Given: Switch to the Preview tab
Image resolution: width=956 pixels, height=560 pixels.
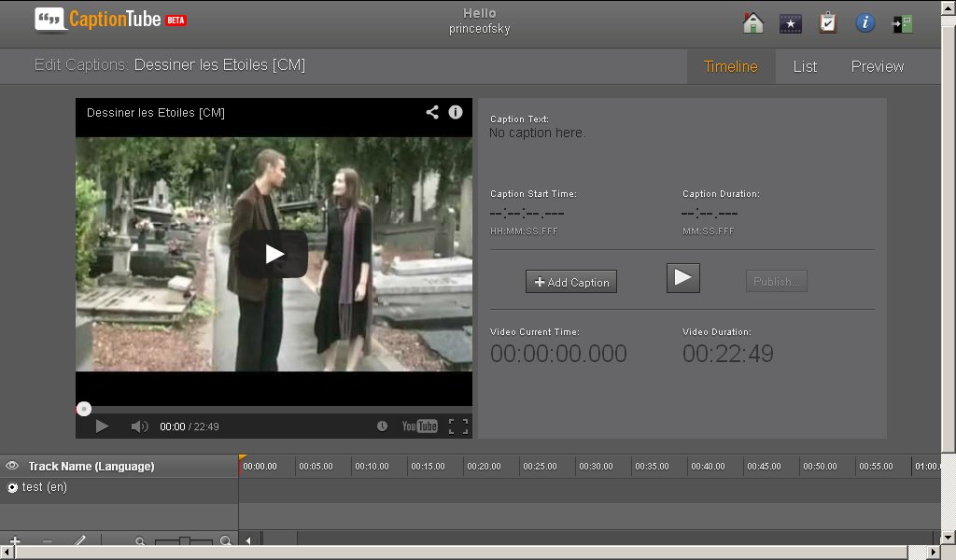Looking at the screenshot, I should click(877, 66).
